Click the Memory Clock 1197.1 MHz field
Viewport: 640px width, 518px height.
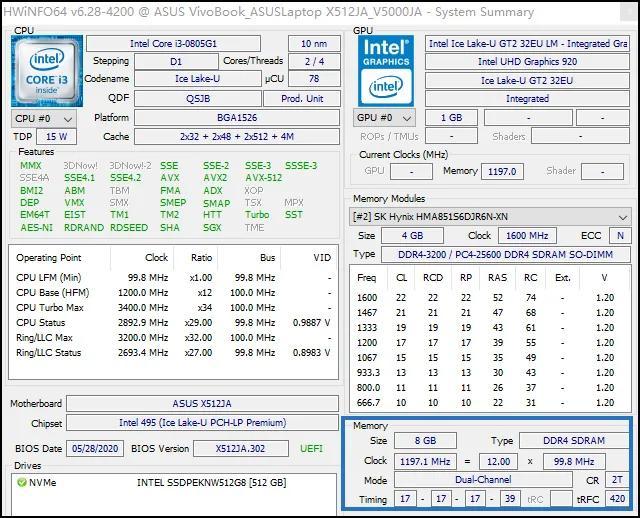click(425, 462)
